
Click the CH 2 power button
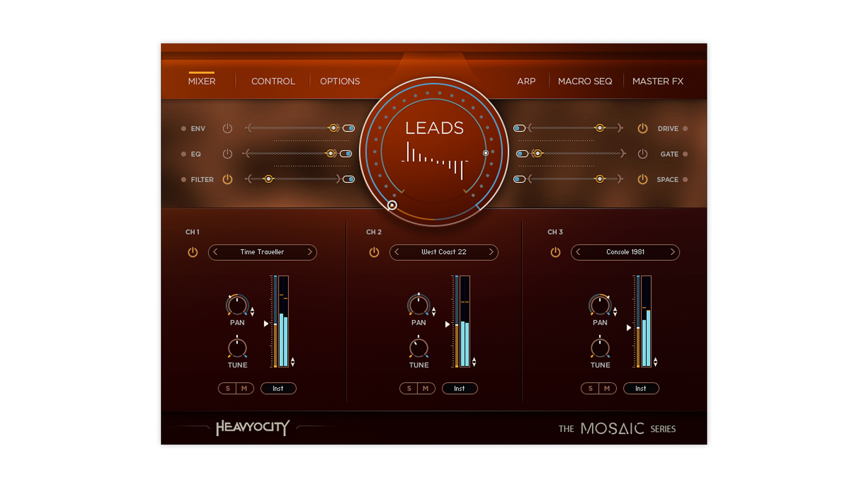pos(374,252)
